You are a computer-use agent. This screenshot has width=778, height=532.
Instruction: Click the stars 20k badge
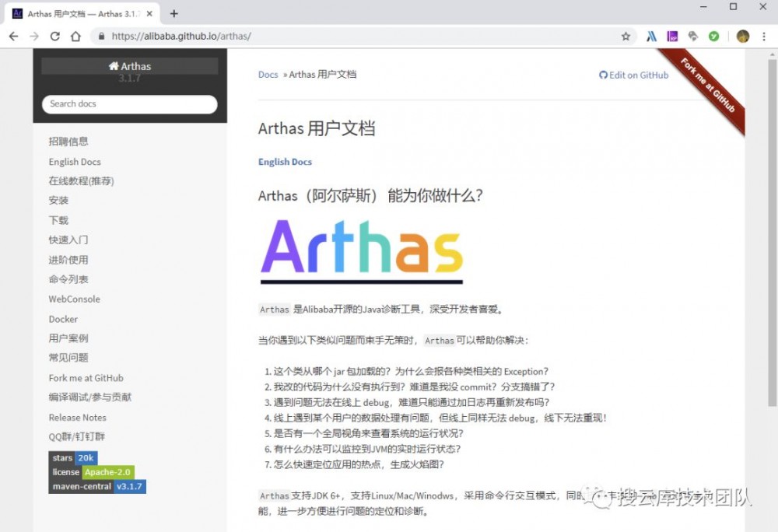tap(73, 457)
